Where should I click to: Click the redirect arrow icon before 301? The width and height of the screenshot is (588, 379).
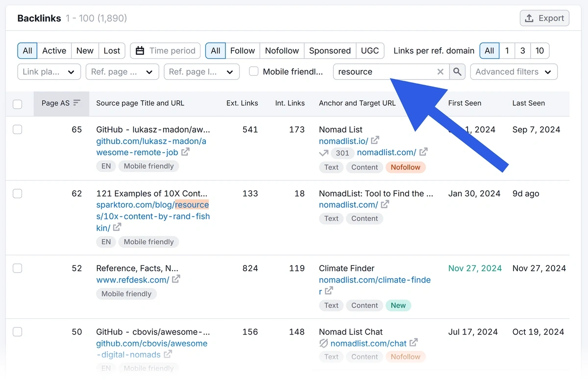point(323,153)
